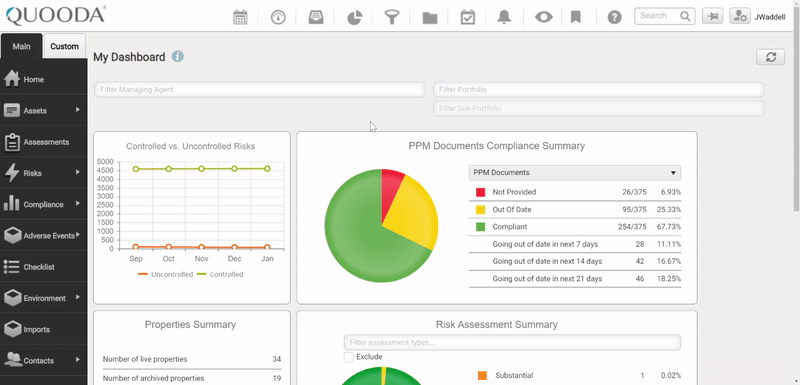800x385 pixels.
Task: Select the Compliant legend row
Action: pos(574,227)
